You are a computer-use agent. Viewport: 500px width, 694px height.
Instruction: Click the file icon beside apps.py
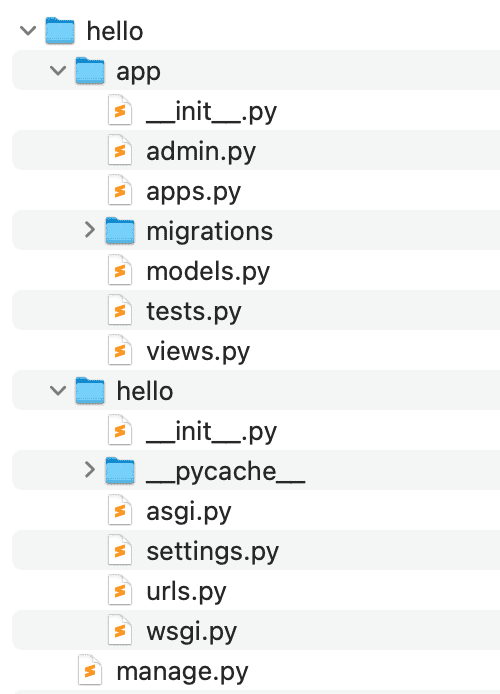[x=120, y=190]
